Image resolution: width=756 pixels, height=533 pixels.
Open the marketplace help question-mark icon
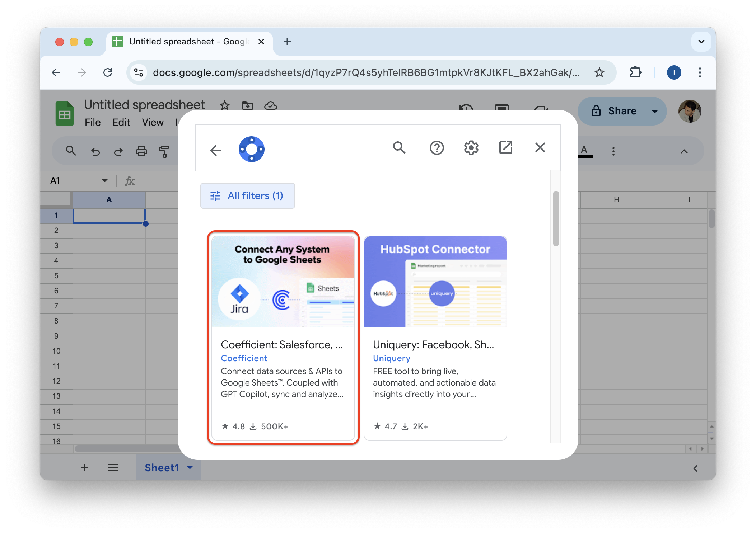[x=437, y=148]
